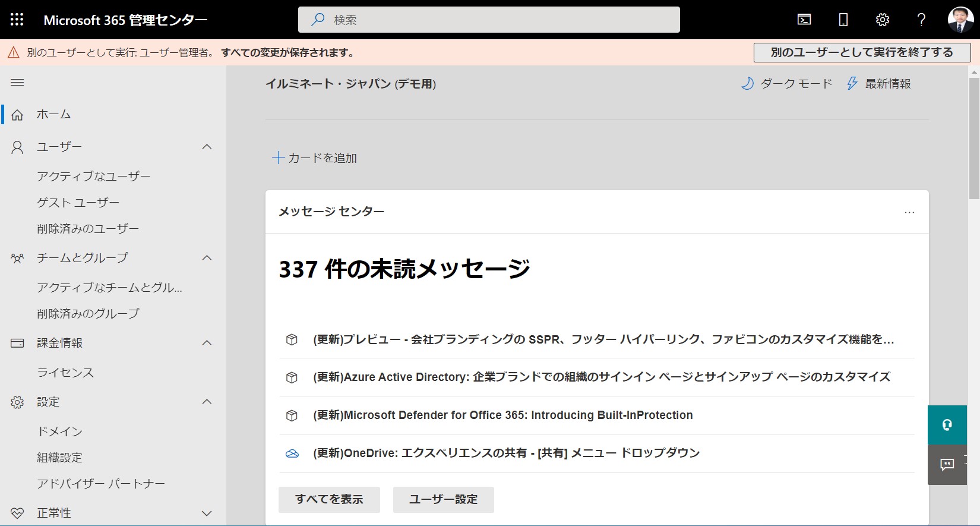Click package icon beside プレビュー message

pyautogui.click(x=292, y=339)
